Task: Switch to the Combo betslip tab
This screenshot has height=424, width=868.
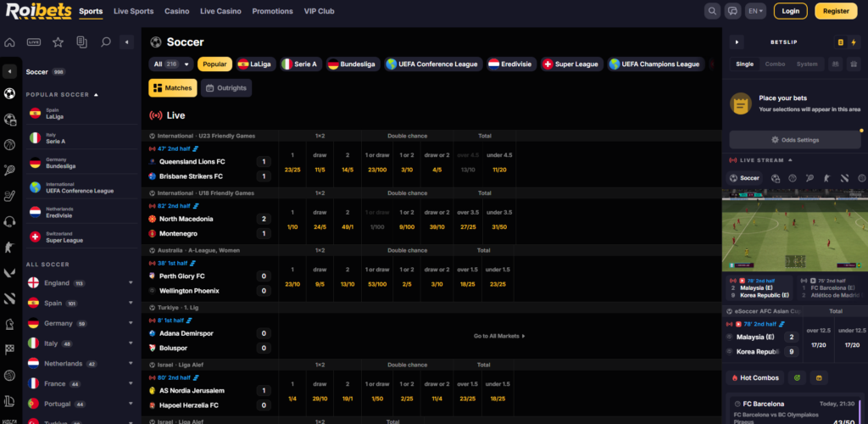Action: pos(775,64)
